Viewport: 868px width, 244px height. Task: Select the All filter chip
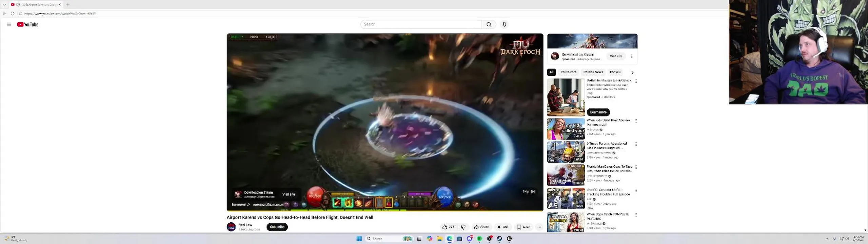click(x=551, y=72)
